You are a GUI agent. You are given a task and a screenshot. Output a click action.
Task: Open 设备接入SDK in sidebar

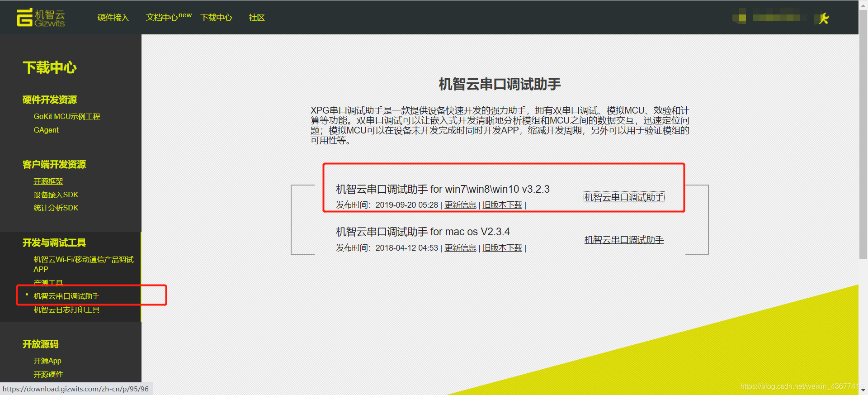tap(56, 195)
